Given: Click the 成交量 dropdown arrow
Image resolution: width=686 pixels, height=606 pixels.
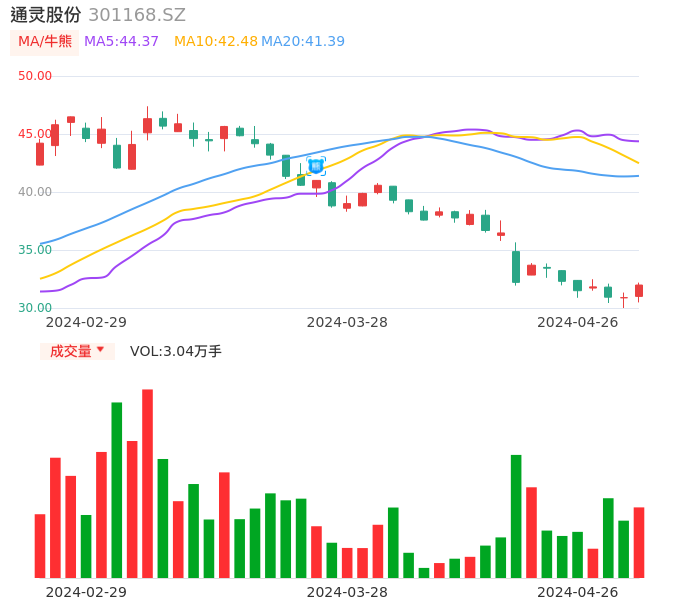Looking at the screenshot, I should coord(100,350).
